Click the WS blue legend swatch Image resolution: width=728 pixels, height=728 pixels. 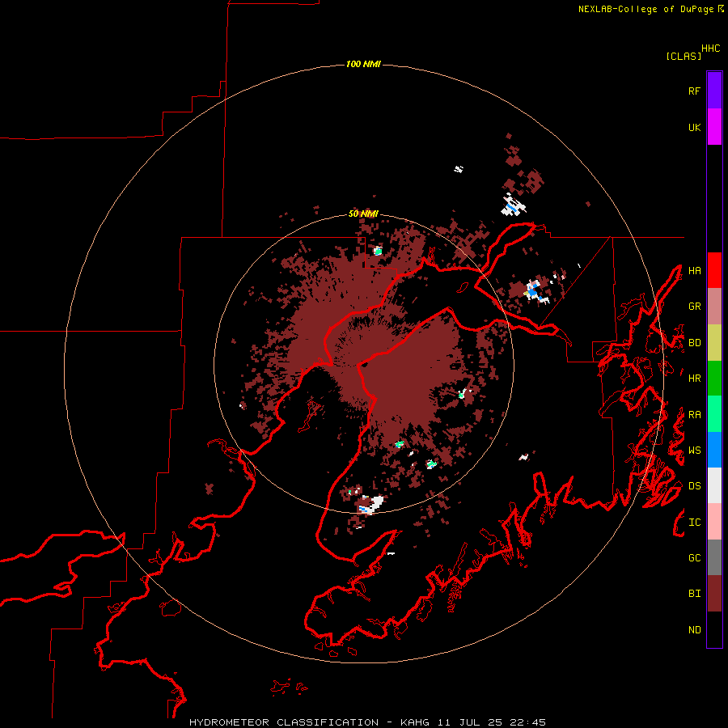pos(714,450)
